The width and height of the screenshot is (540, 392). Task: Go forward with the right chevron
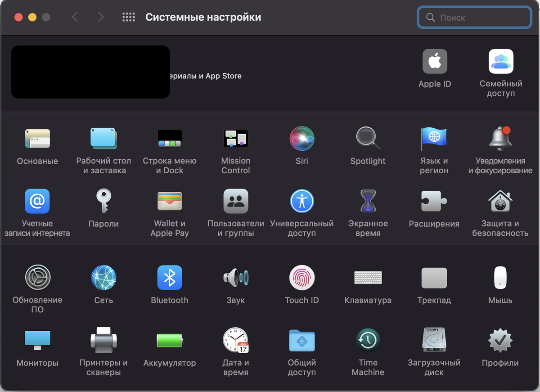click(100, 17)
